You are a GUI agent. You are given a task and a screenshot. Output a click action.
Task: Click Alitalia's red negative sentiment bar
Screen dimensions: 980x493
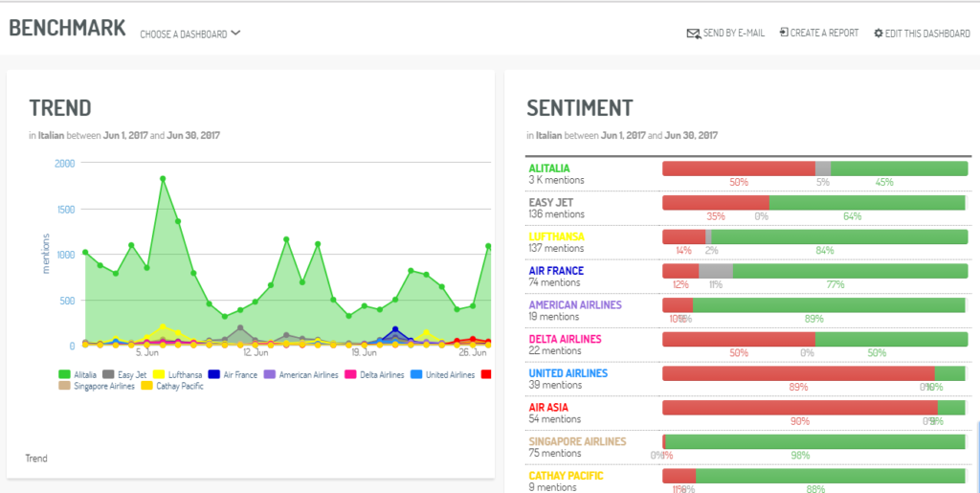coord(739,168)
